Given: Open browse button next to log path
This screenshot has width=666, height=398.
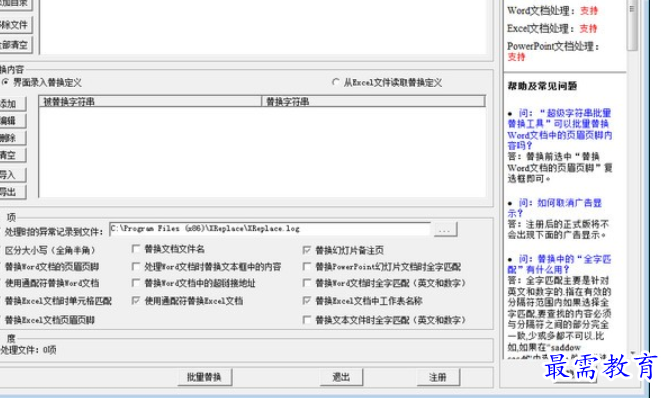Looking at the screenshot, I should click(x=445, y=229).
